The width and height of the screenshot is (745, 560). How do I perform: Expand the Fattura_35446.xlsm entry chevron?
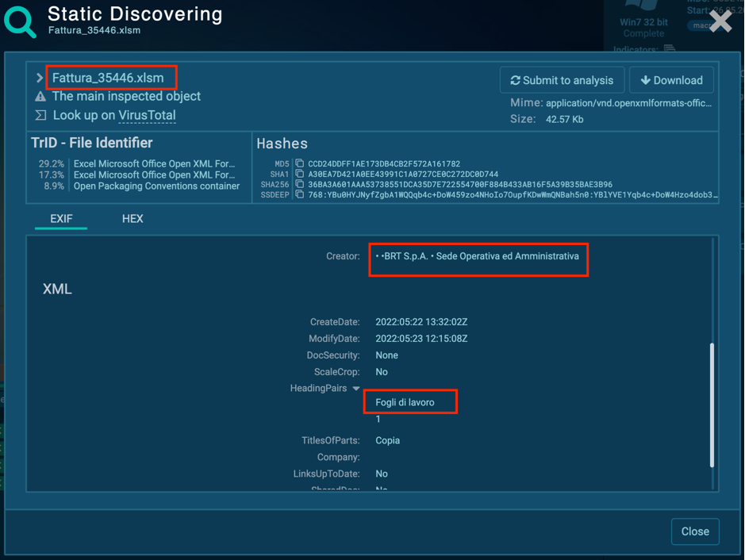tap(40, 78)
